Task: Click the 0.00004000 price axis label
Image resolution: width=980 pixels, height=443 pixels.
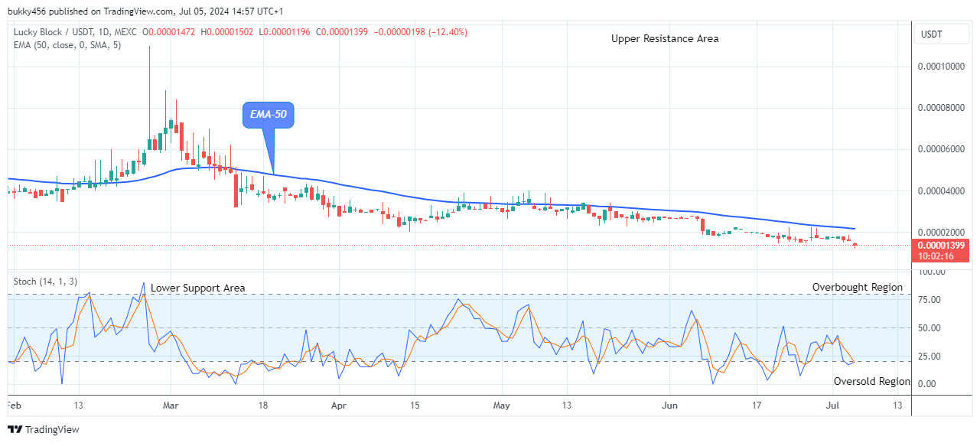Action: [942, 191]
